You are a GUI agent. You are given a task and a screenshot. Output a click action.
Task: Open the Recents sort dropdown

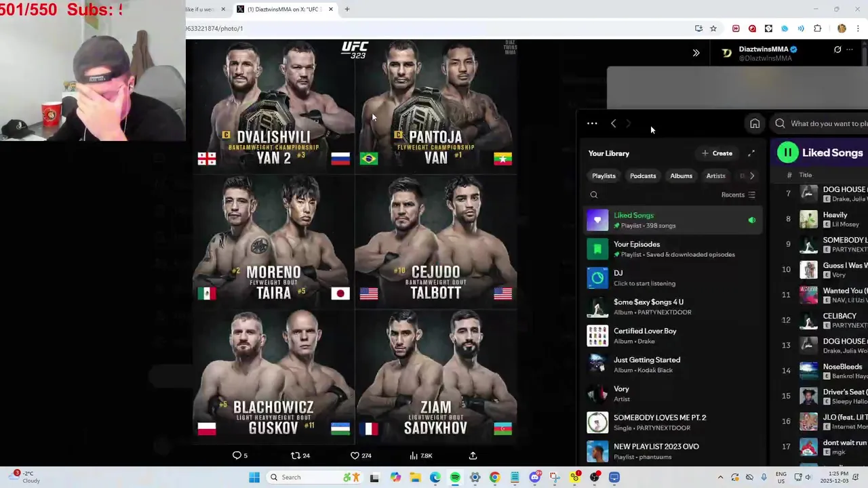[738, 195]
